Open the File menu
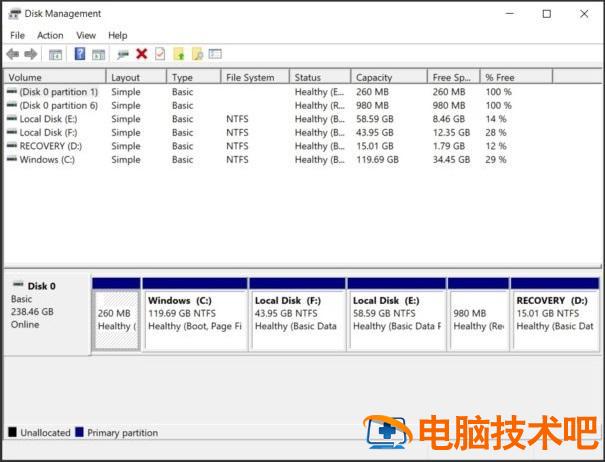 pos(17,36)
